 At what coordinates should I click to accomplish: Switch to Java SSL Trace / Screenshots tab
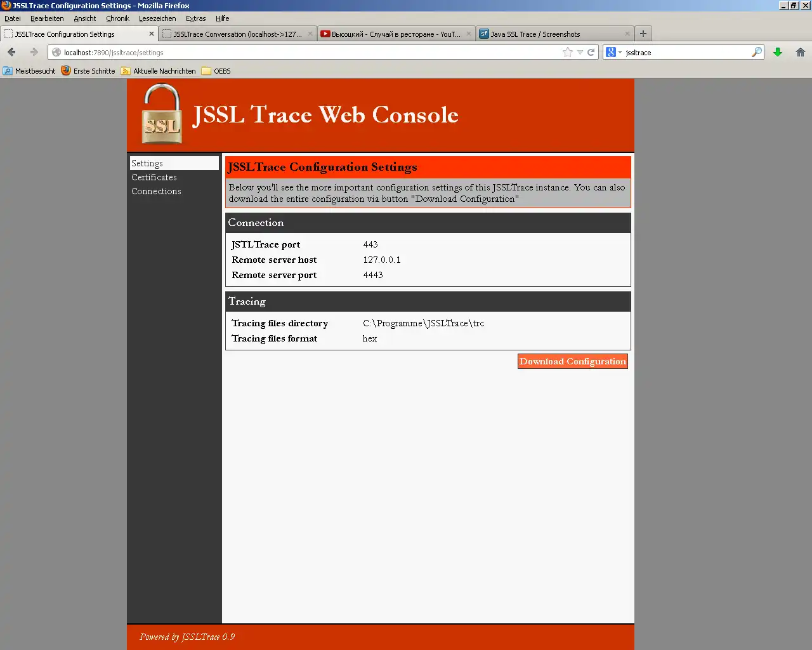point(554,34)
